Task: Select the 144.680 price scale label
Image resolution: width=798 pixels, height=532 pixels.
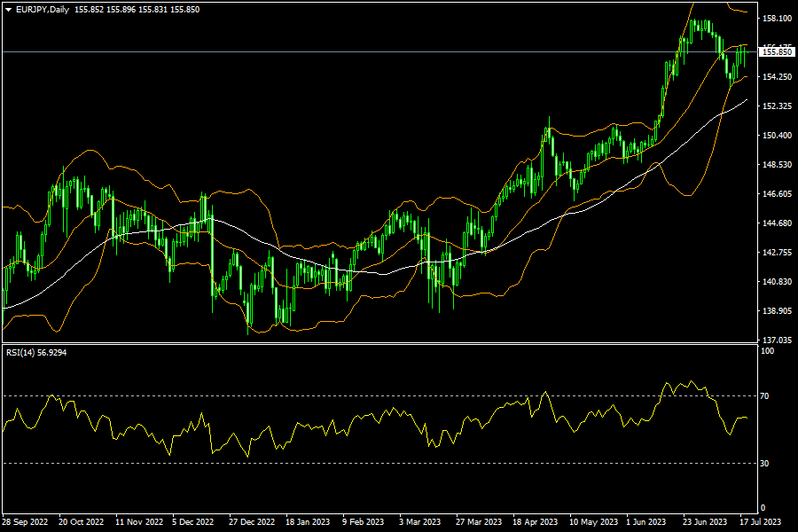Action: (x=777, y=223)
